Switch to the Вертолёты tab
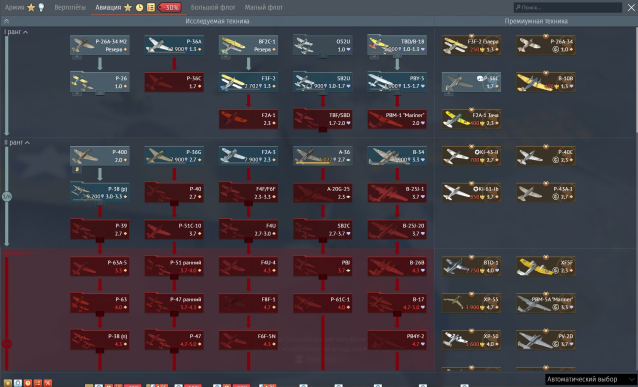Screen dimensions: 638x387 coord(70,7)
